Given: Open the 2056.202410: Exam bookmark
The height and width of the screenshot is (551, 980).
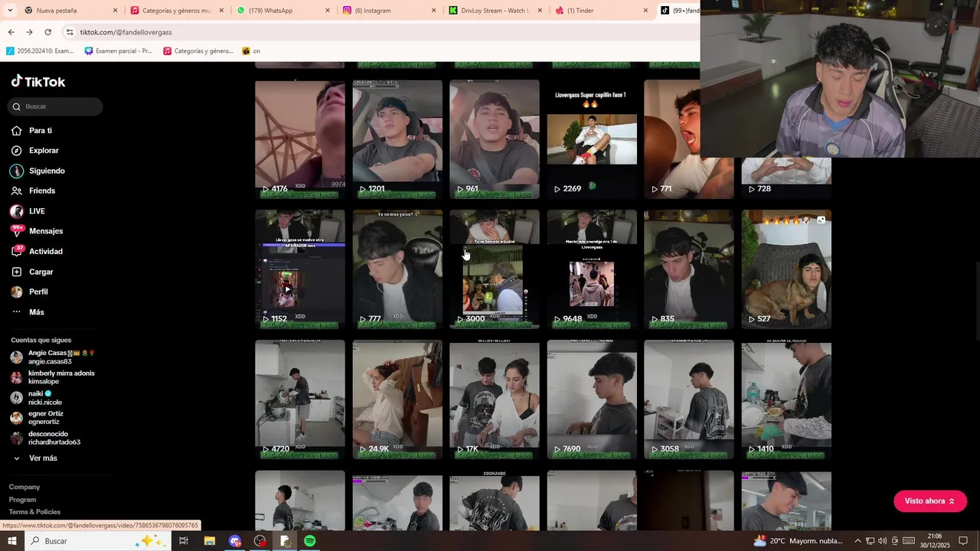Looking at the screenshot, I should (x=40, y=51).
